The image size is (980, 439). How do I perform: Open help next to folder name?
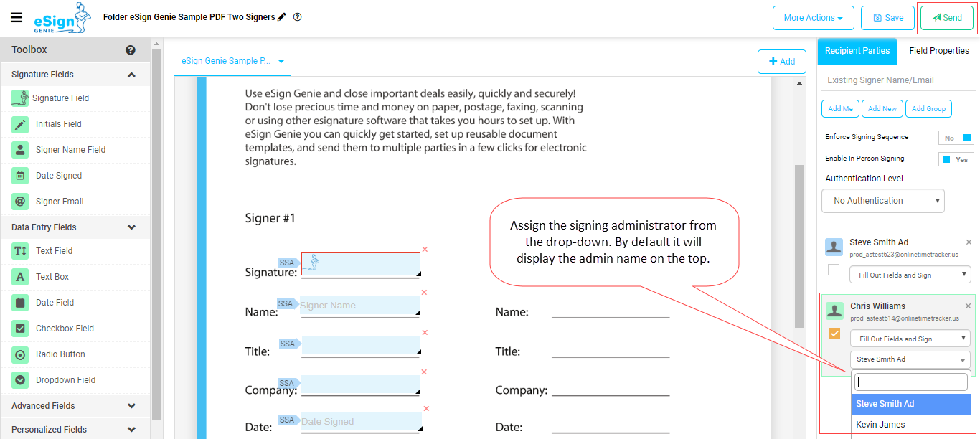pyautogui.click(x=298, y=16)
